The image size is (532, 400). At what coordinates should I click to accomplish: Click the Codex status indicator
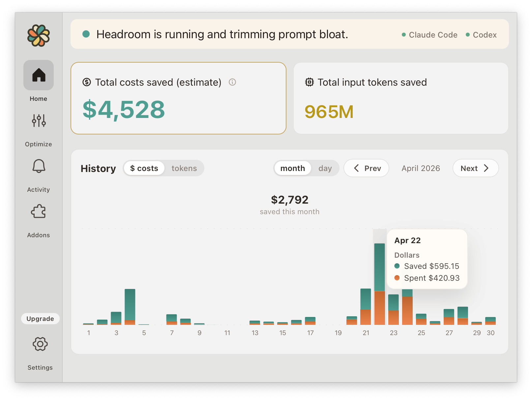pos(481,35)
